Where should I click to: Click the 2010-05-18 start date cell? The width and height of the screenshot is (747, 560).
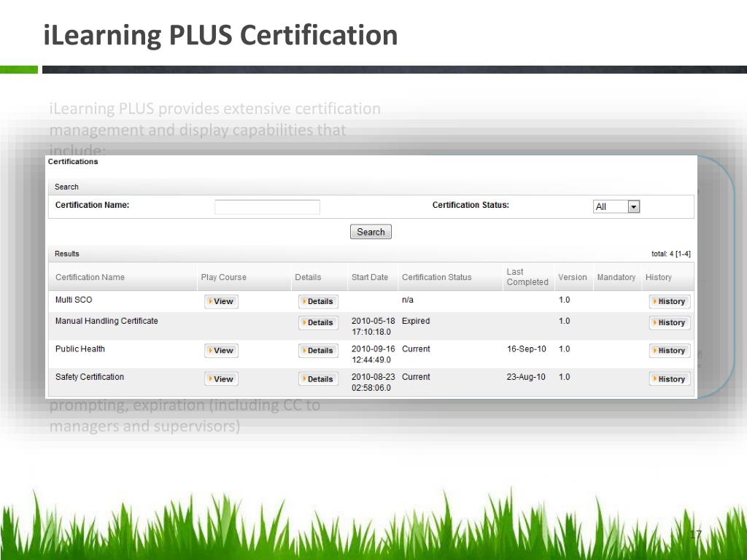(x=373, y=326)
